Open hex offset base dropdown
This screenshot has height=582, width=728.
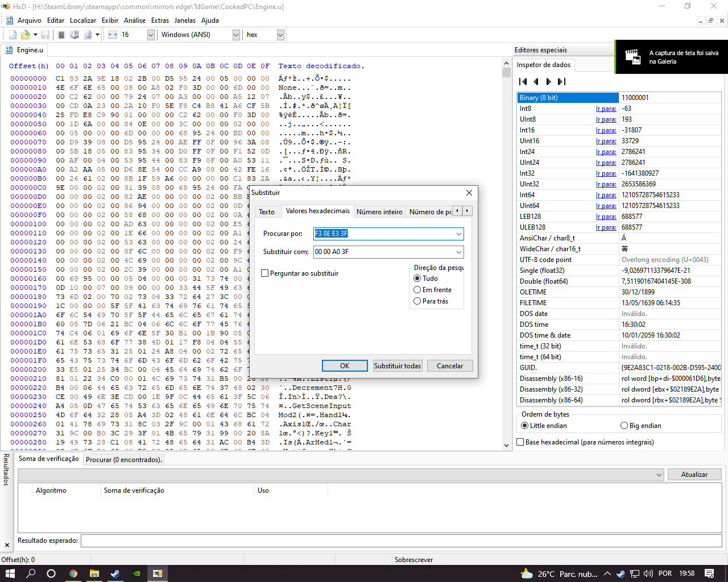pos(280,35)
